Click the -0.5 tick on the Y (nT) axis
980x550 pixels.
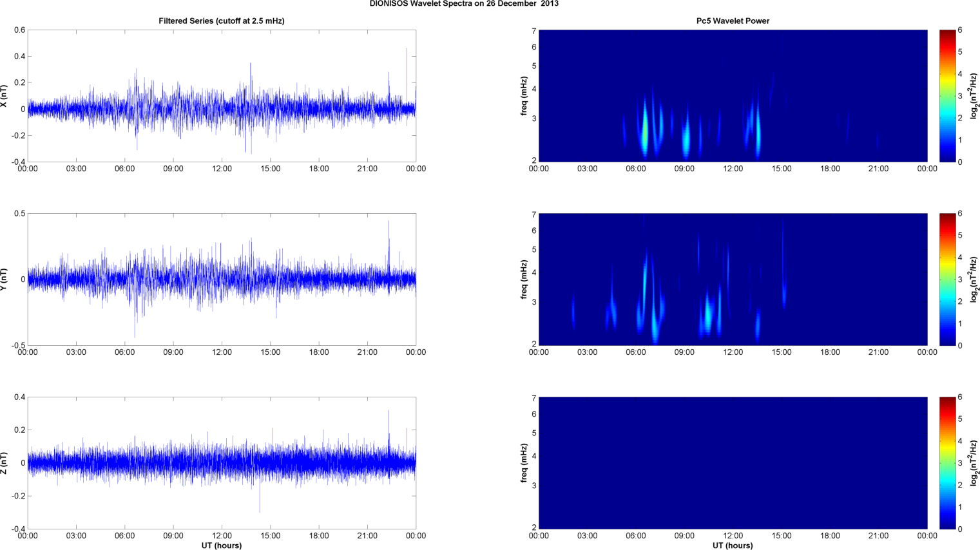click(19, 346)
